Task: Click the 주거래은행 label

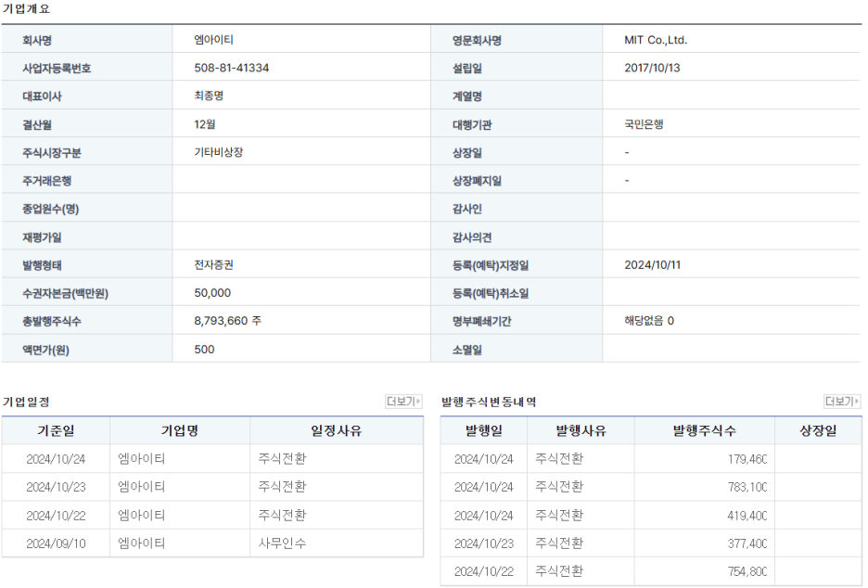Action: [x=46, y=181]
